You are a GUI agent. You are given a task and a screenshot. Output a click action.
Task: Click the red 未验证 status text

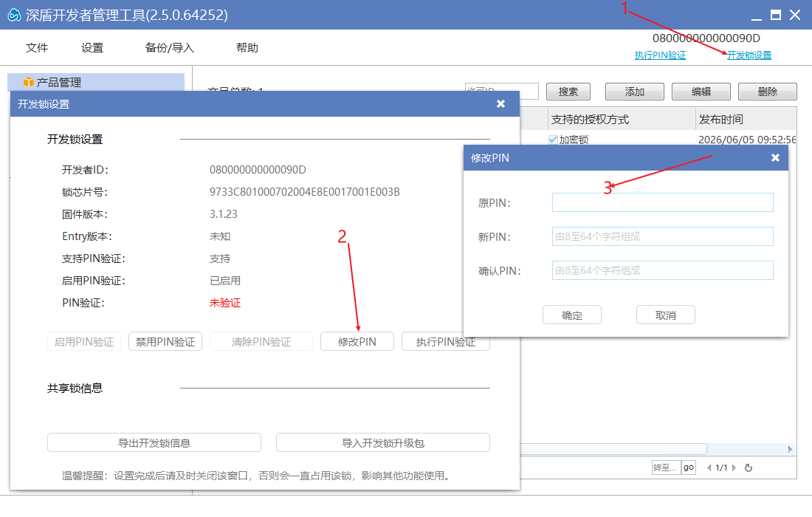(x=224, y=303)
